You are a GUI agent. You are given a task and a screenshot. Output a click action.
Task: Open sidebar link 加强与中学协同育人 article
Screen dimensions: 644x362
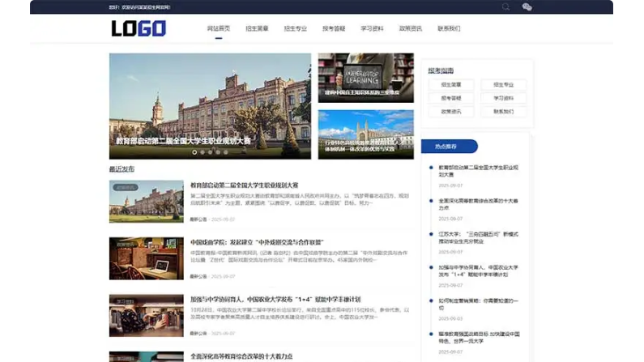tap(479, 270)
